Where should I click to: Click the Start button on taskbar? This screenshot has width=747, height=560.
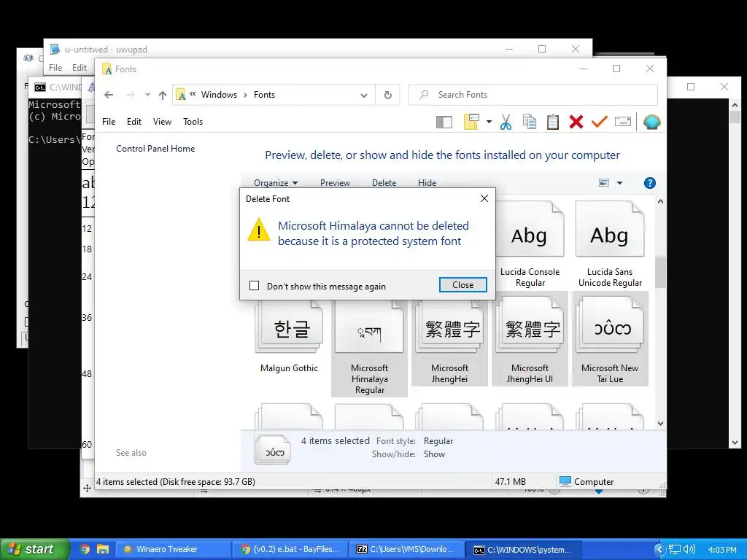coord(34,549)
